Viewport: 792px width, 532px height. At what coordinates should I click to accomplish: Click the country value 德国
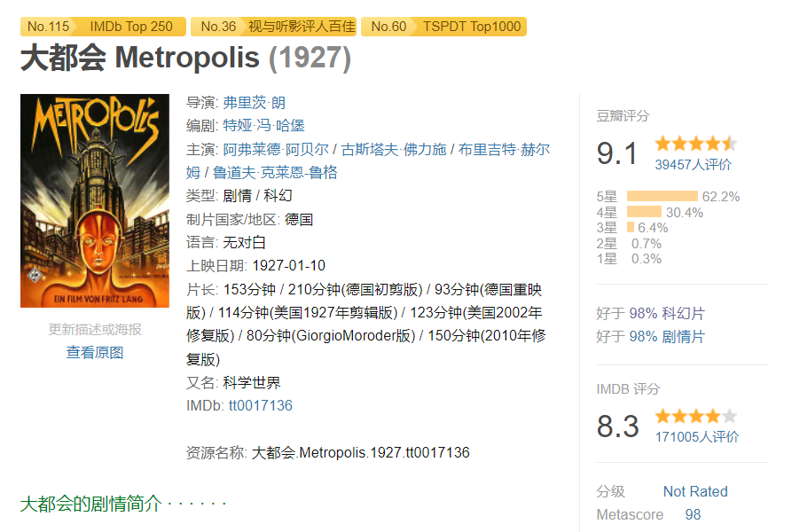coord(299,220)
